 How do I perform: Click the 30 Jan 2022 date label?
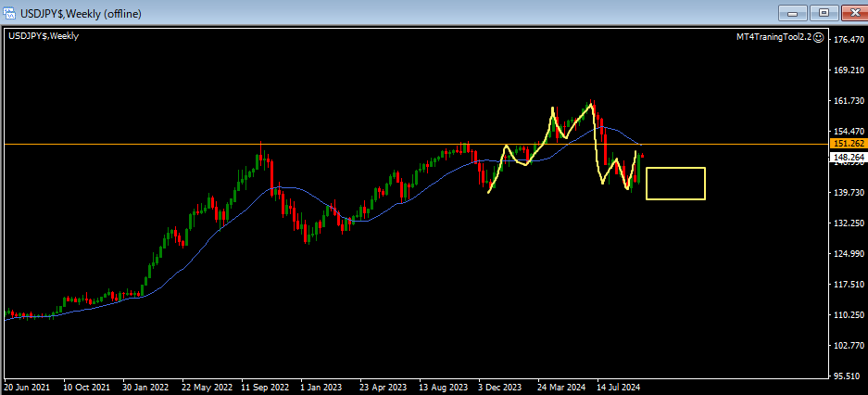[147, 388]
